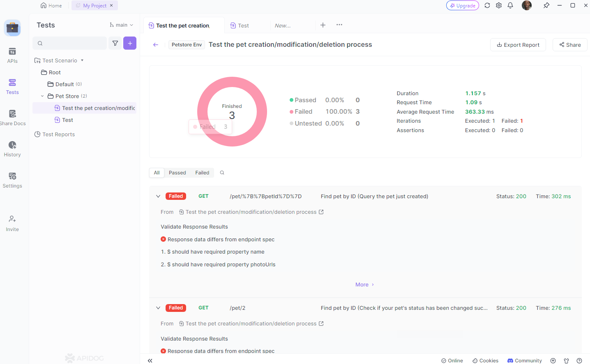Screen dimensions: 590x364
Task: Open the Test Reports section
Action: [58, 134]
